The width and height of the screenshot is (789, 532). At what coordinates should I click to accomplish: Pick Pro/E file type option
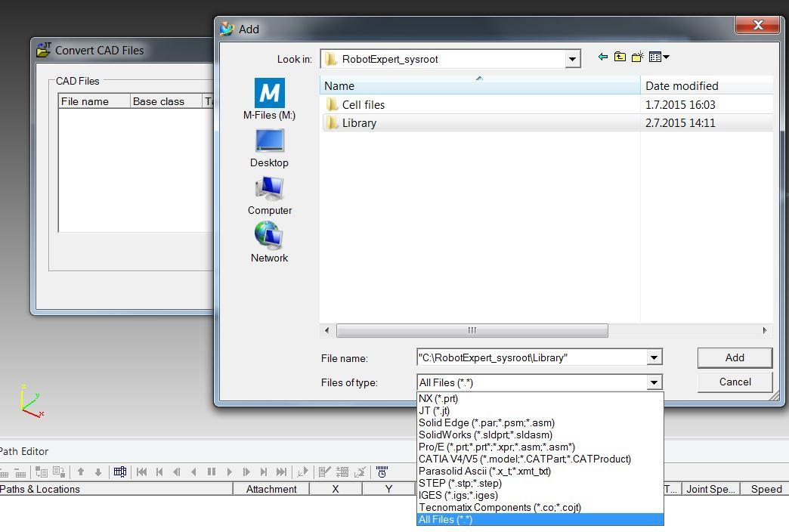540,447
